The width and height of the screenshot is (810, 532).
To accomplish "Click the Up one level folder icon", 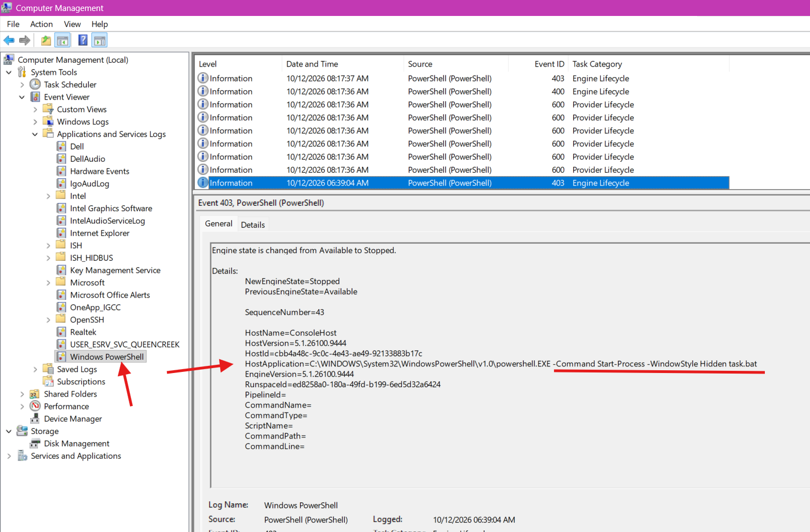I will point(46,40).
